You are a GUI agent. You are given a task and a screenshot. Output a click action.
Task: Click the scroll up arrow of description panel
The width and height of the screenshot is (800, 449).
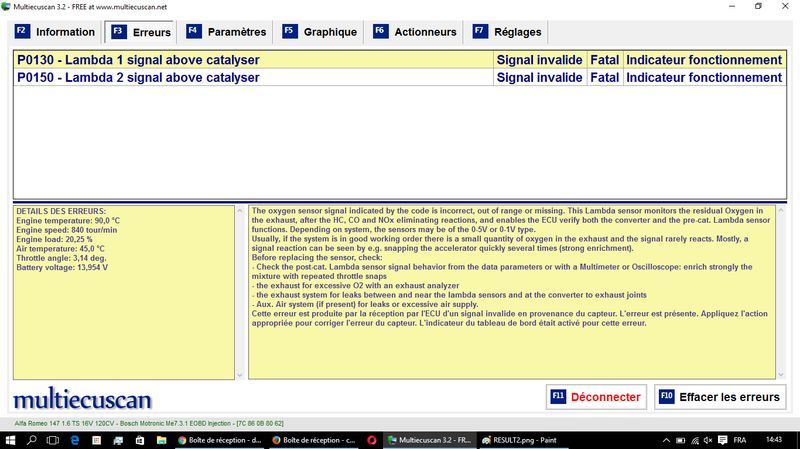click(781, 210)
